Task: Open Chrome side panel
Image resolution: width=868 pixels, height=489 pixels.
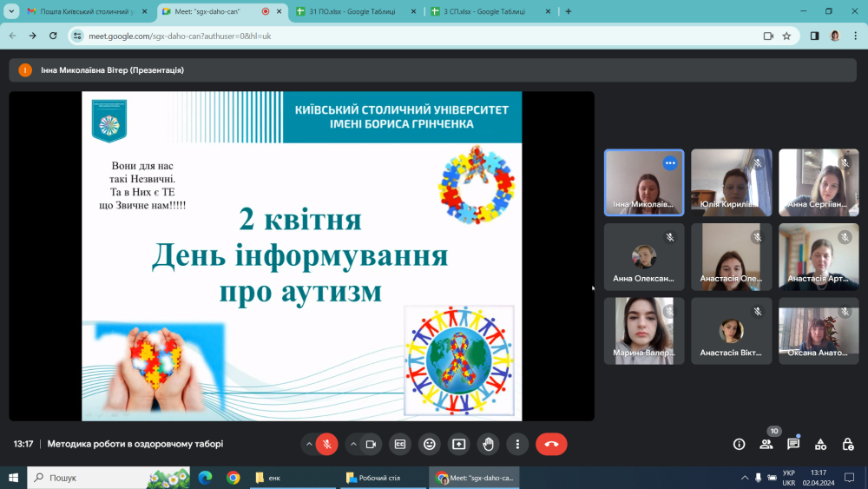Action: 815,36
